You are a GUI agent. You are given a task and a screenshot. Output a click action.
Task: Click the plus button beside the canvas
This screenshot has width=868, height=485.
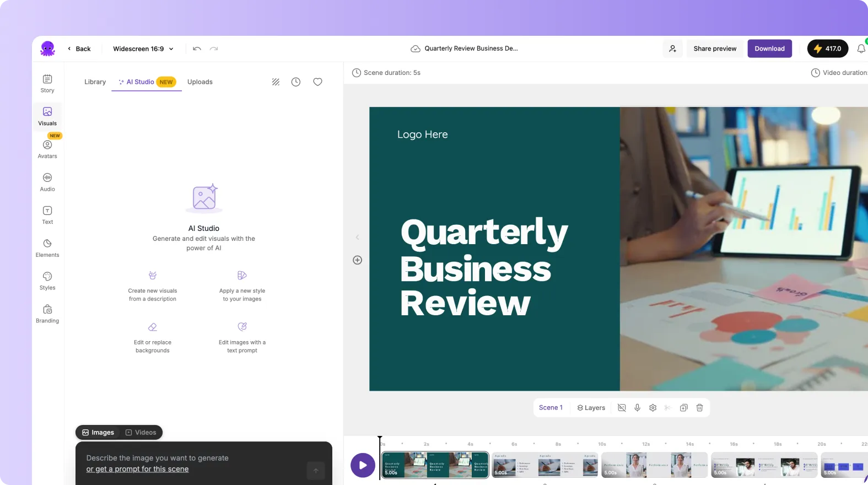[x=357, y=260]
